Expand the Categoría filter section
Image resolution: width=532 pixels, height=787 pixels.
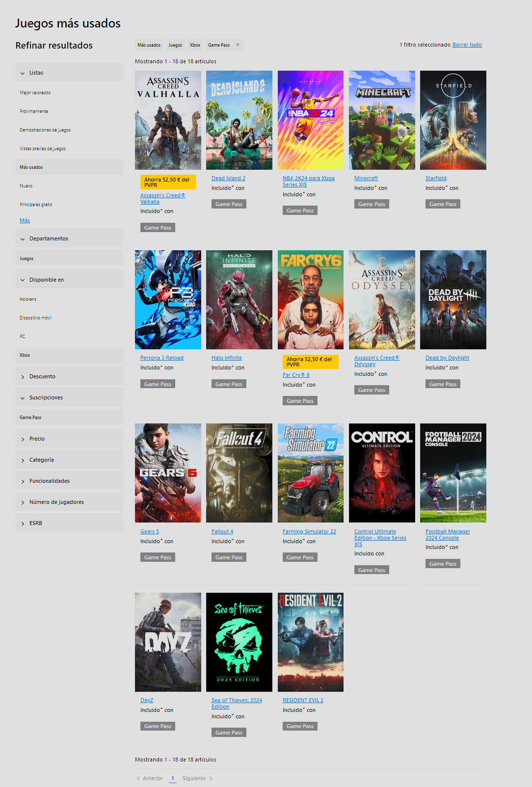tap(69, 460)
